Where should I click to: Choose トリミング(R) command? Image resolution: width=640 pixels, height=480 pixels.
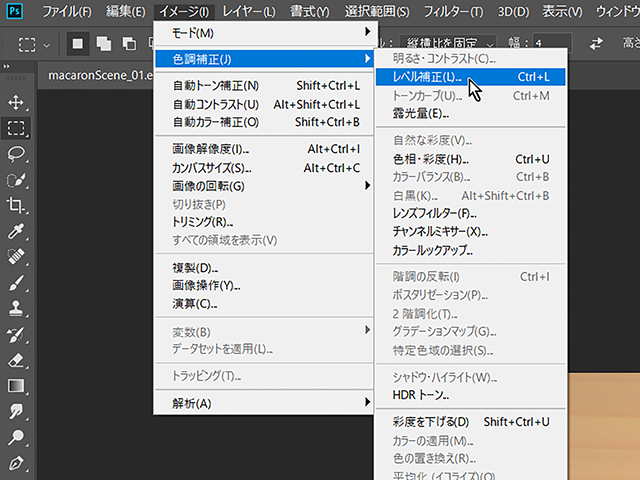[264, 222]
